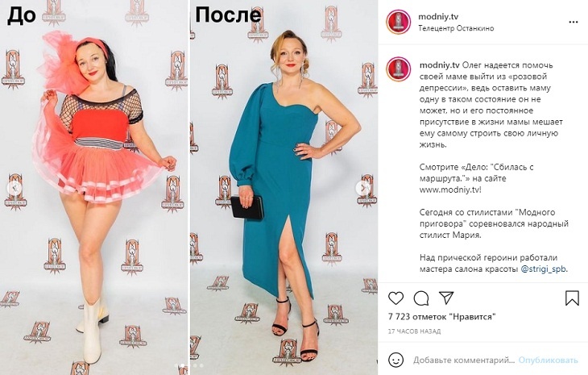The height and width of the screenshot is (375, 588).
Task: Open the @strigi_spb mention link
Action: click(544, 269)
